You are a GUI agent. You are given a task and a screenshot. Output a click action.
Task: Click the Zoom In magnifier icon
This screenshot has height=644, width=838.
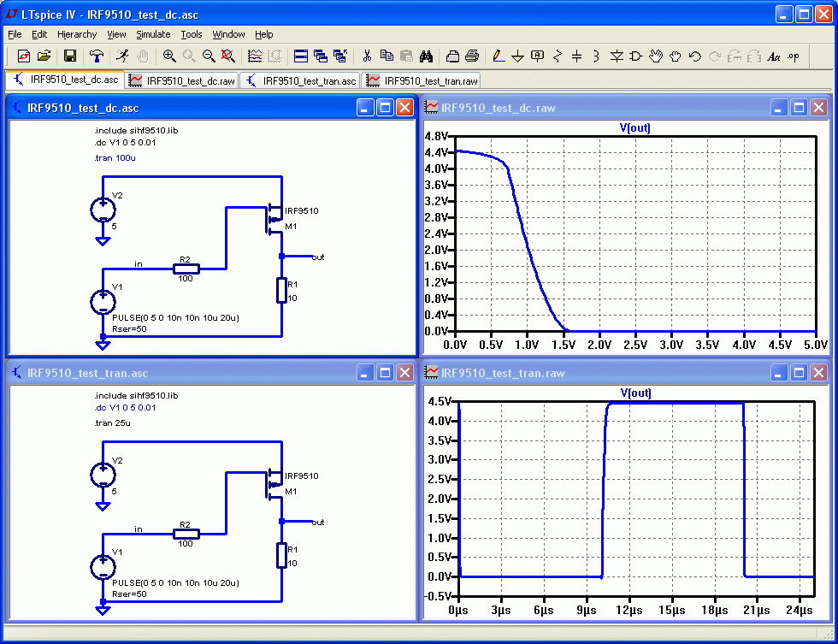(169, 56)
